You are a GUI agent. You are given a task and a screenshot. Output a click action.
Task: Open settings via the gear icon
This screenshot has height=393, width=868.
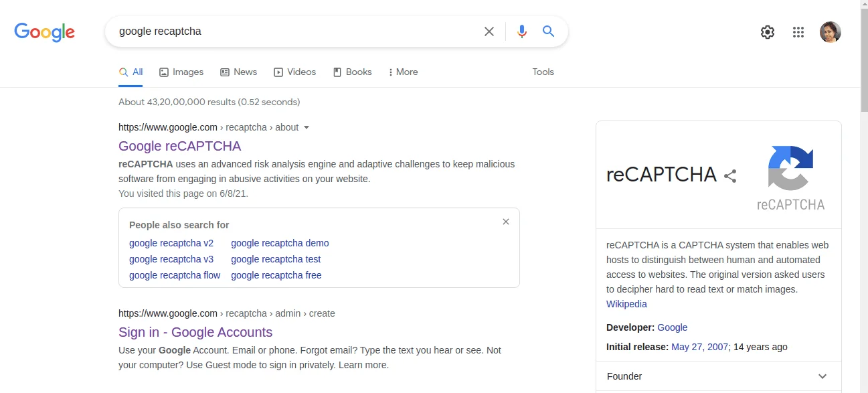pyautogui.click(x=768, y=32)
